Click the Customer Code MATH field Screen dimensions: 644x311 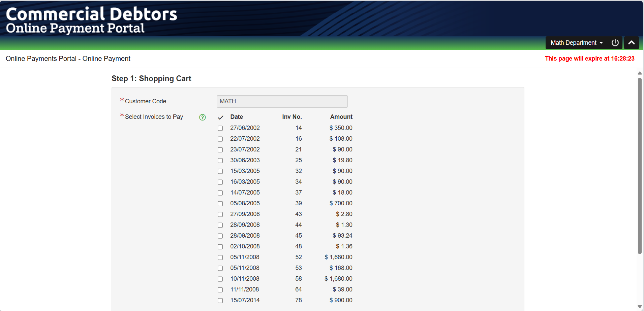pyautogui.click(x=282, y=101)
